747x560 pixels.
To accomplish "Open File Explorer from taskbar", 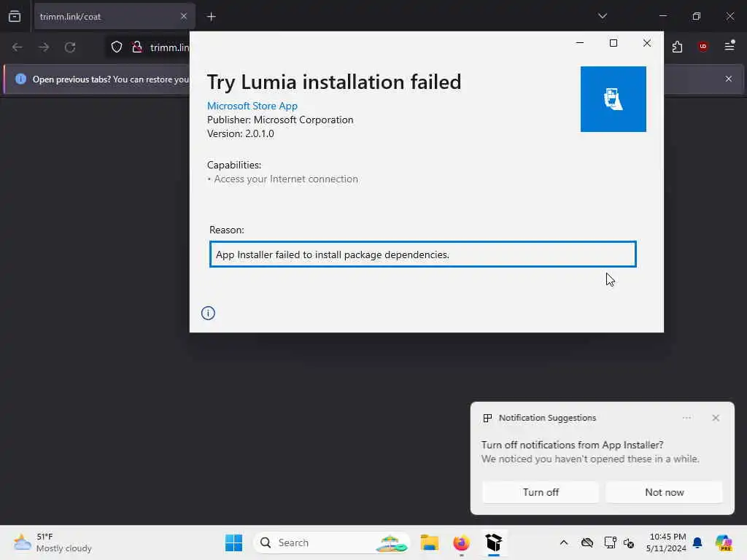I will coord(429,542).
